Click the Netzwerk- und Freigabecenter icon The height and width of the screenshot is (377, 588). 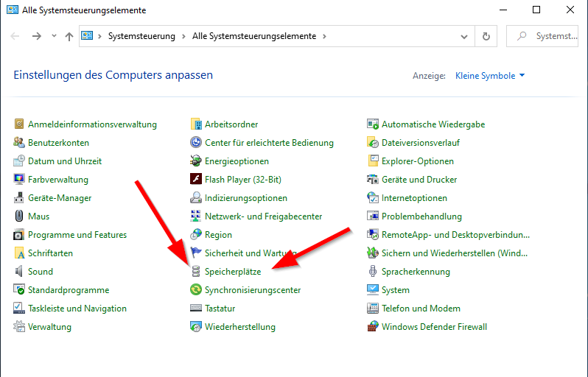click(x=196, y=216)
